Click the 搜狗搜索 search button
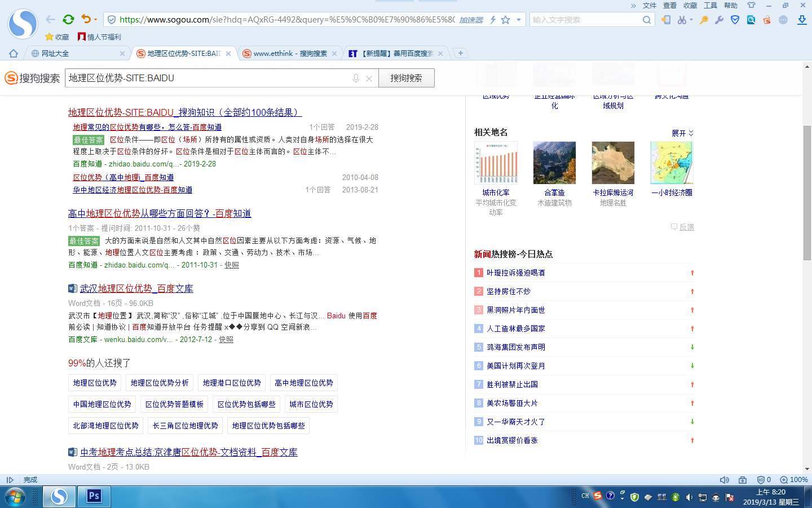 coord(406,78)
